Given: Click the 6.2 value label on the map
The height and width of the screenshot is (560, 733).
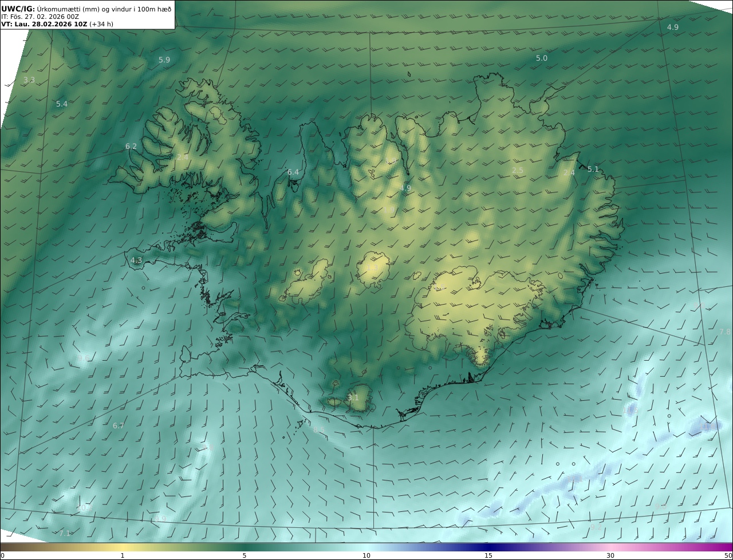Looking at the screenshot, I should 131,147.
